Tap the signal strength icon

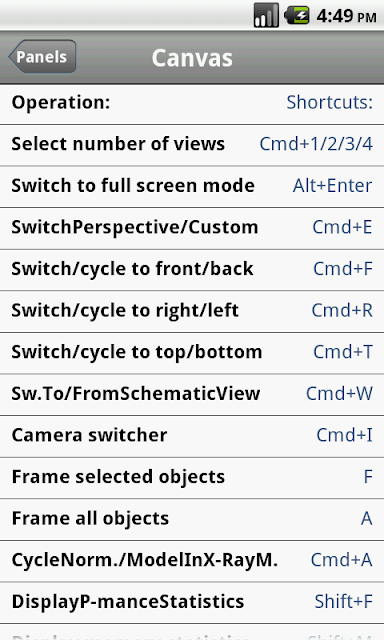266,16
